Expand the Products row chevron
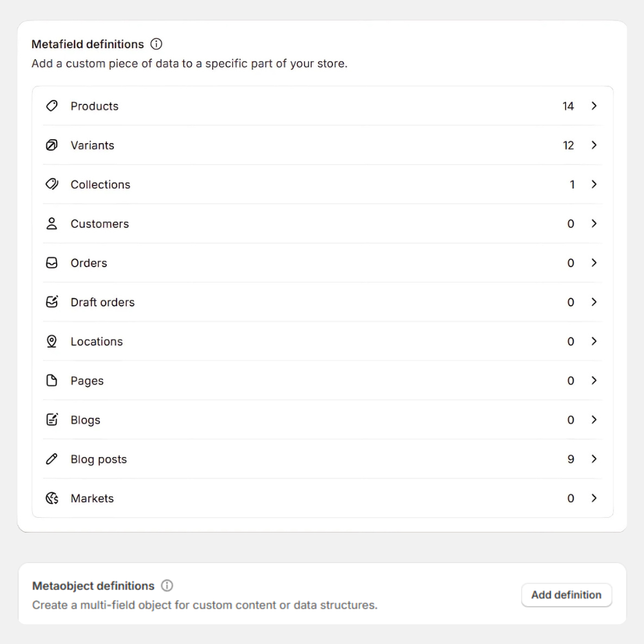This screenshot has width=644, height=644. point(594,106)
